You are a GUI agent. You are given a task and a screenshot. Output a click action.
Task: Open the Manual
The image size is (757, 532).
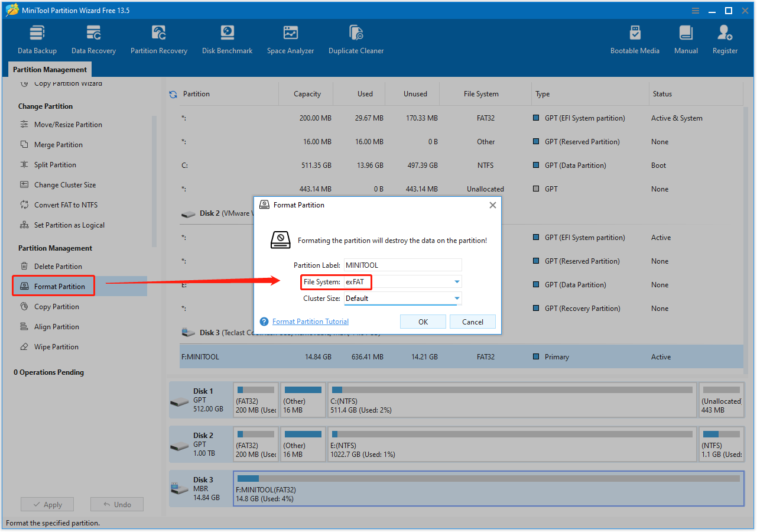685,38
